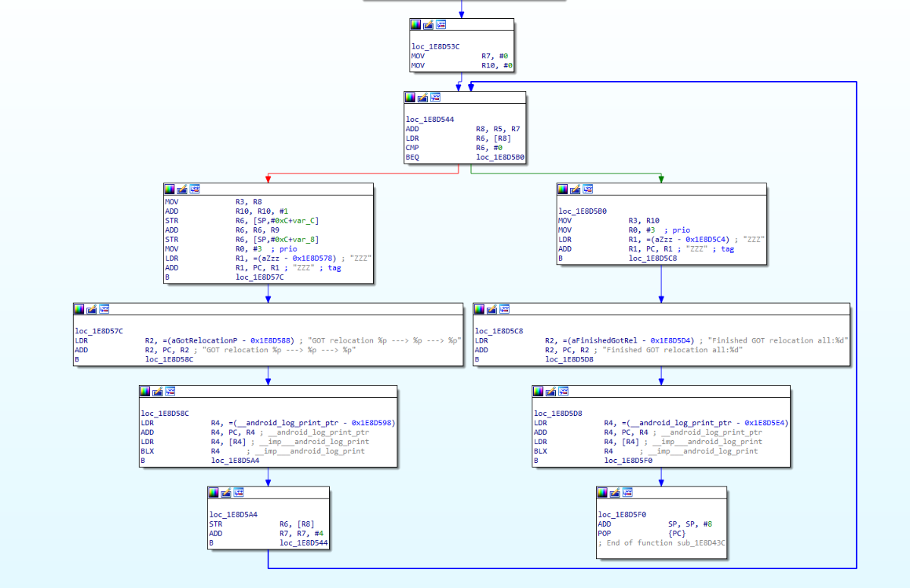
Task: Click the pencil edit icon of node loc_1E8D5C8
Action: pyautogui.click(x=491, y=309)
